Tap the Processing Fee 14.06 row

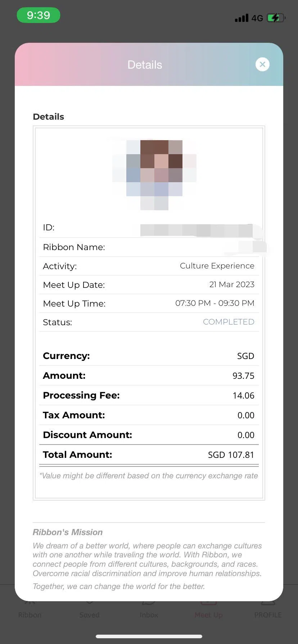[x=149, y=395]
